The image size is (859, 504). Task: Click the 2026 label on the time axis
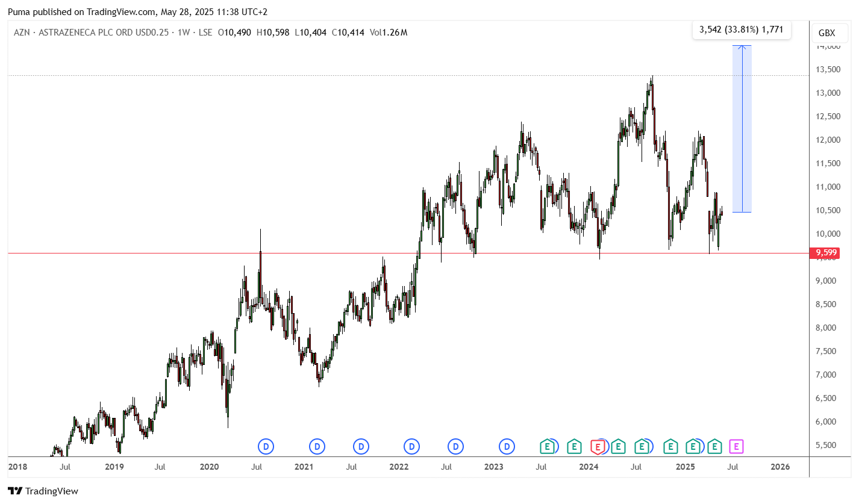(779, 467)
